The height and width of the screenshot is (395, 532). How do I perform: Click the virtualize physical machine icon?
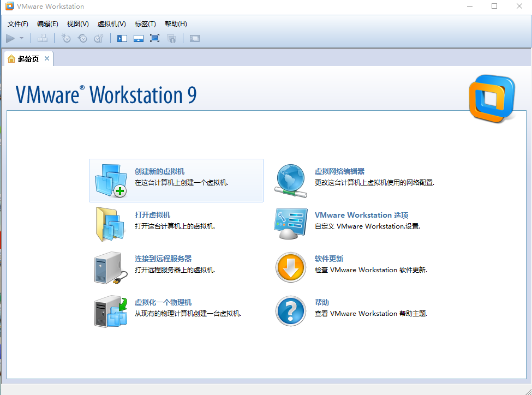[x=111, y=311]
